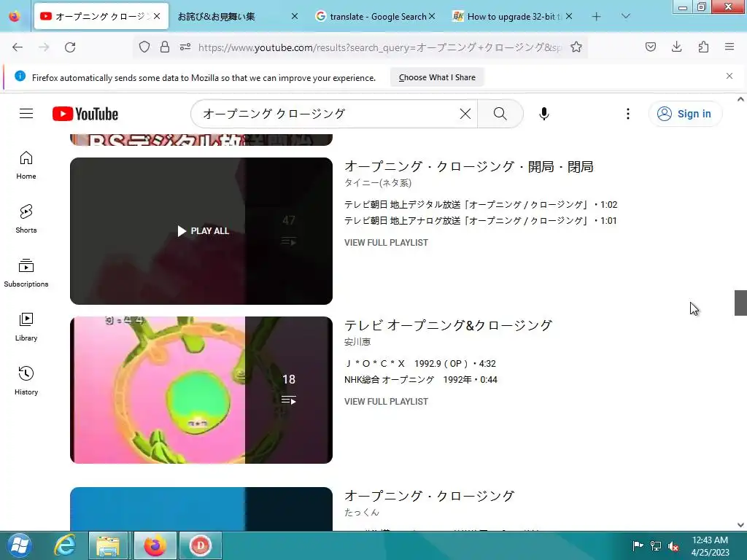
Task: Click the Firefox address bar URL
Action: pos(379,47)
